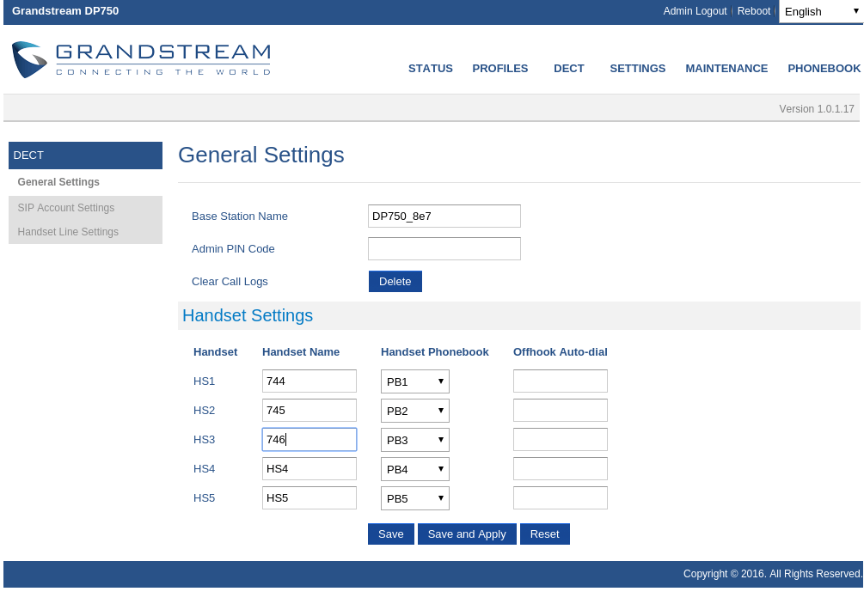Click the General Settings page heading
The height and width of the screenshot is (616, 864).
[261, 155]
